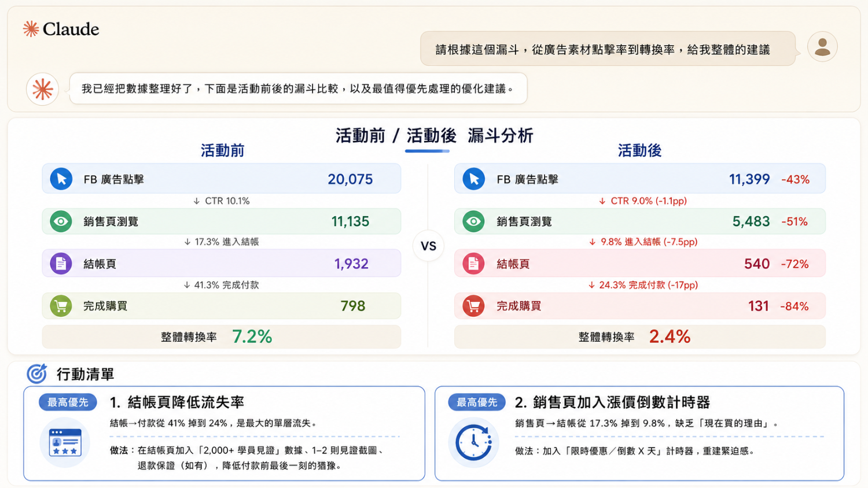The image size is (868, 488).
Task: Click the heading 1. 結帳頁降低流失率
Action: click(x=177, y=402)
